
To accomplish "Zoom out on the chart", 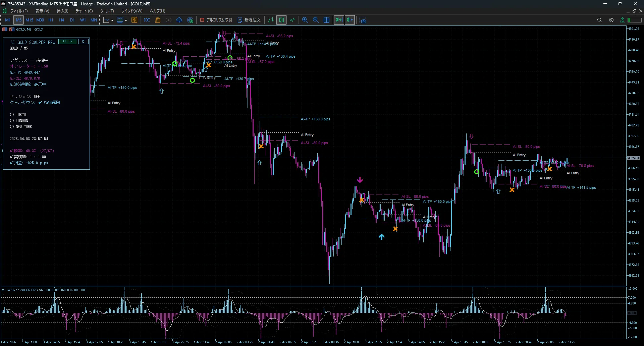I will tap(316, 20).
